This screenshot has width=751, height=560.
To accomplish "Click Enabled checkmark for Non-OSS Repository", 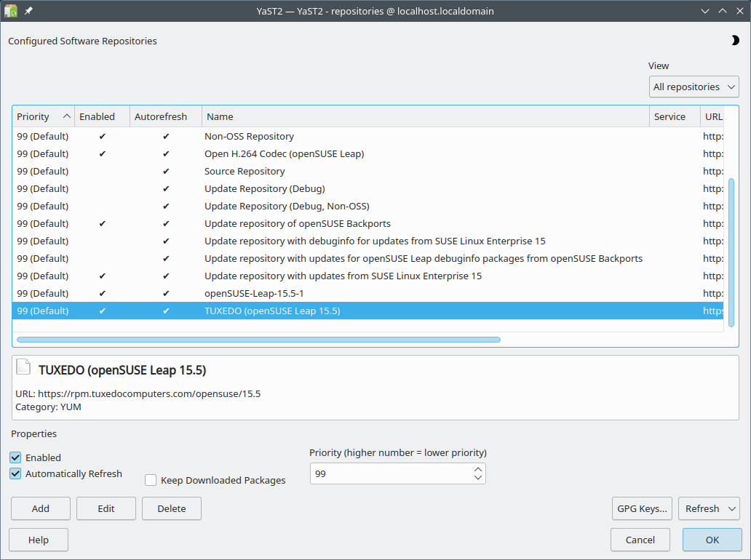I will coord(102,137).
